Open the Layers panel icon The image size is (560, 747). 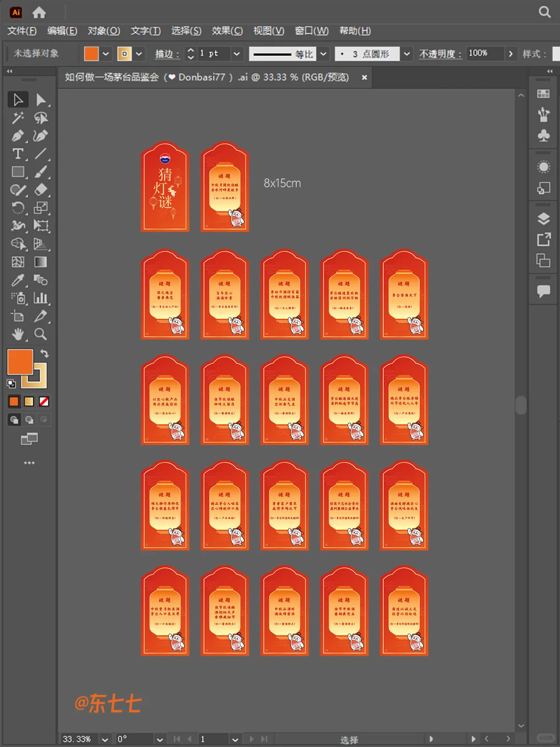(543, 218)
